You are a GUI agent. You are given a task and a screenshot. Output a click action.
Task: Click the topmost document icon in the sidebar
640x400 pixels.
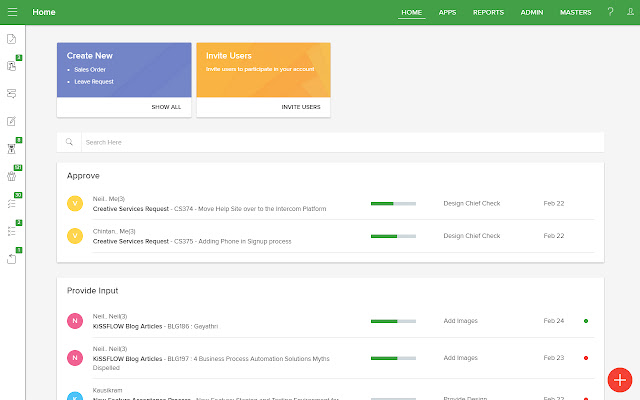pyautogui.click(x=12, y=39)
